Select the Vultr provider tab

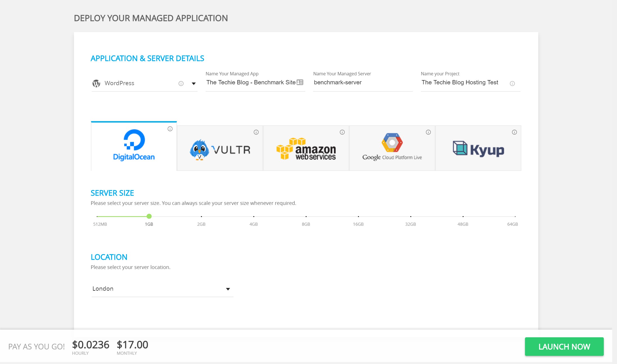[x=220, y=148]
